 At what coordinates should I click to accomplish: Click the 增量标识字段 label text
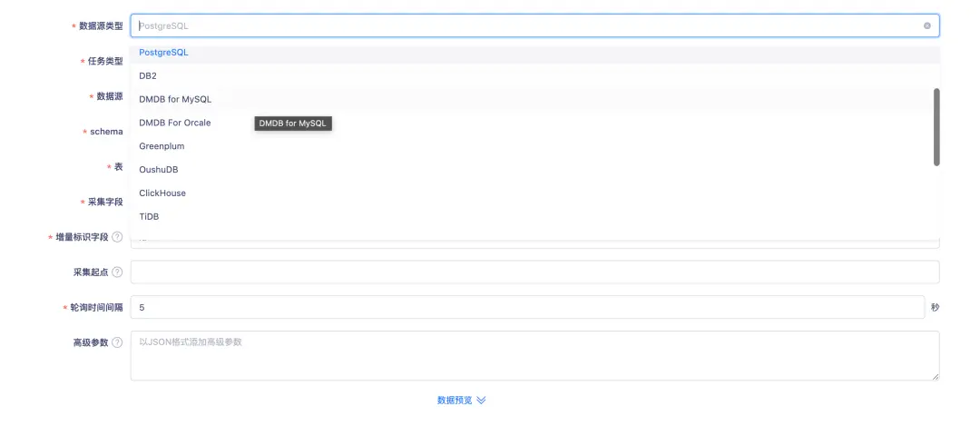coord(82,237)
